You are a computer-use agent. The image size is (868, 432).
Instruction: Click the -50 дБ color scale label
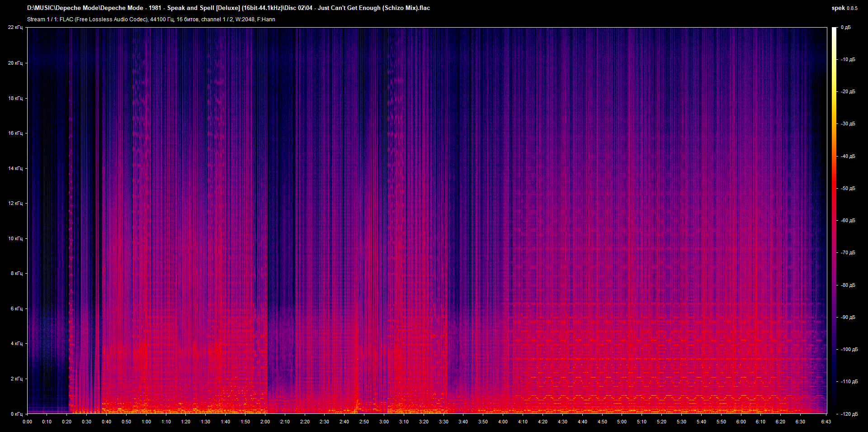[848, 188]
